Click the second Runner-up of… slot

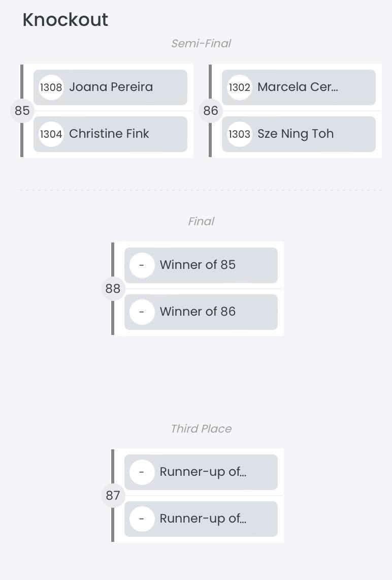[x=203, y=519]
